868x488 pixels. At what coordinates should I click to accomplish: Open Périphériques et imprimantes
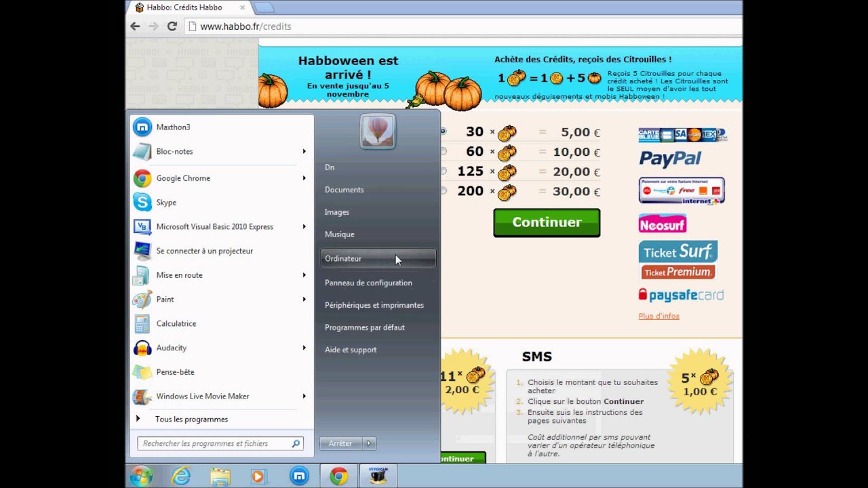click(378, 305)
